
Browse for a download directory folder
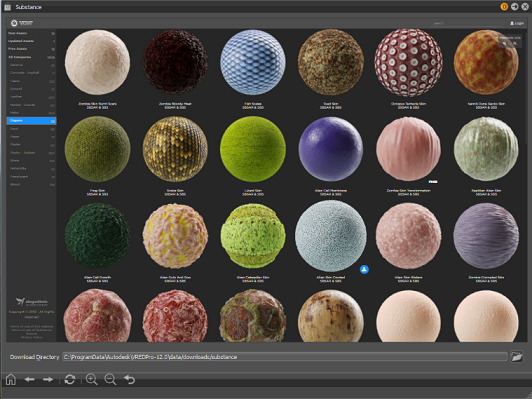tap(517, 357)
